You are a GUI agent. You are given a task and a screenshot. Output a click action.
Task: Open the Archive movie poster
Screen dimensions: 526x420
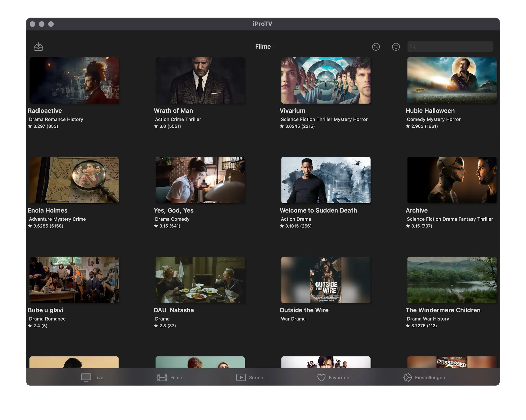coord(452,180)
